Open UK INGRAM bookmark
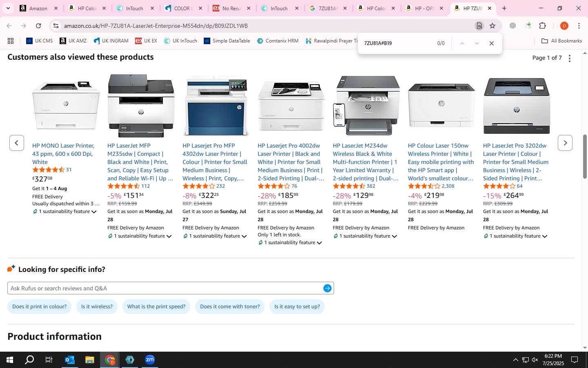The width and height of the screenshot is (588, 368). click(111, 41)
